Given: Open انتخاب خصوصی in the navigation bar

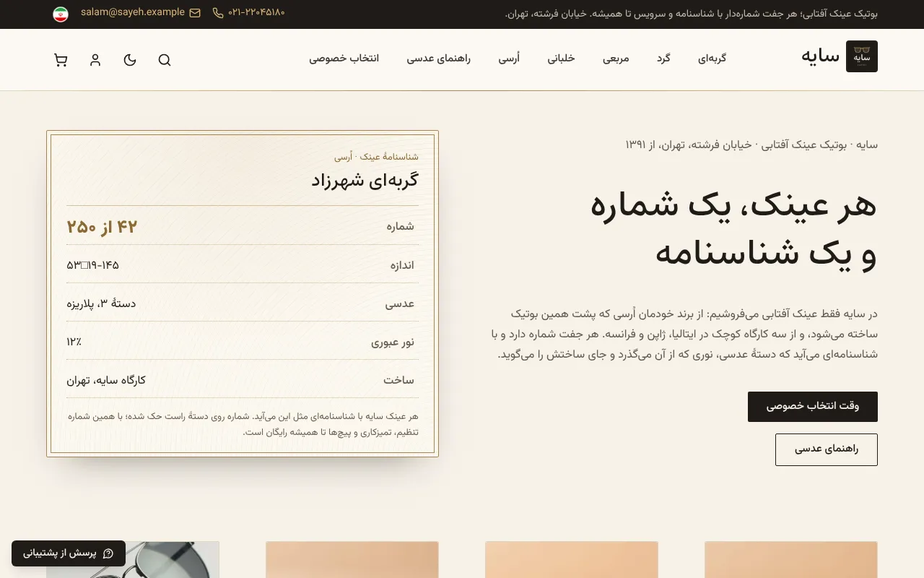Looking at the screenshot, I should coord(344,59).
